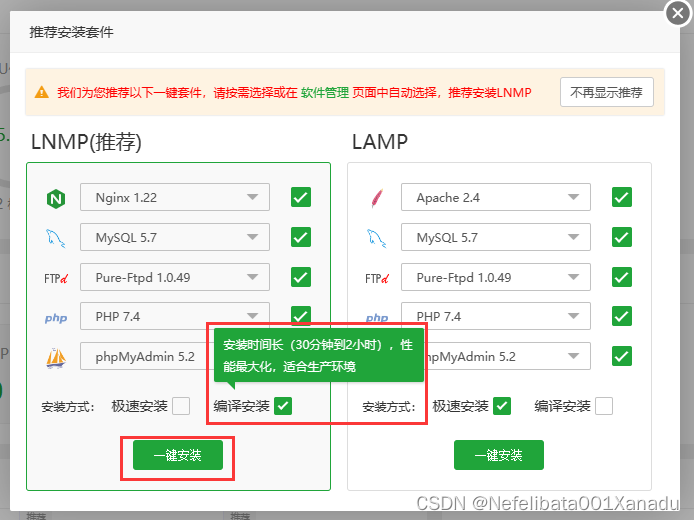Uncheck Pure-Ftpd checkbox in LNMP
The image size is (694, 520).
coord(301,277)
